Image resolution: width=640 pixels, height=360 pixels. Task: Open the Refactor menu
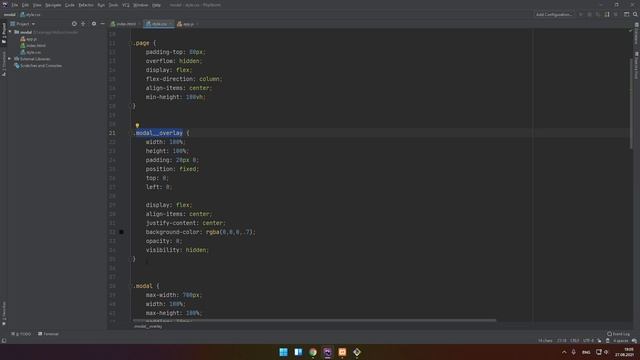[x=86, y=5]
